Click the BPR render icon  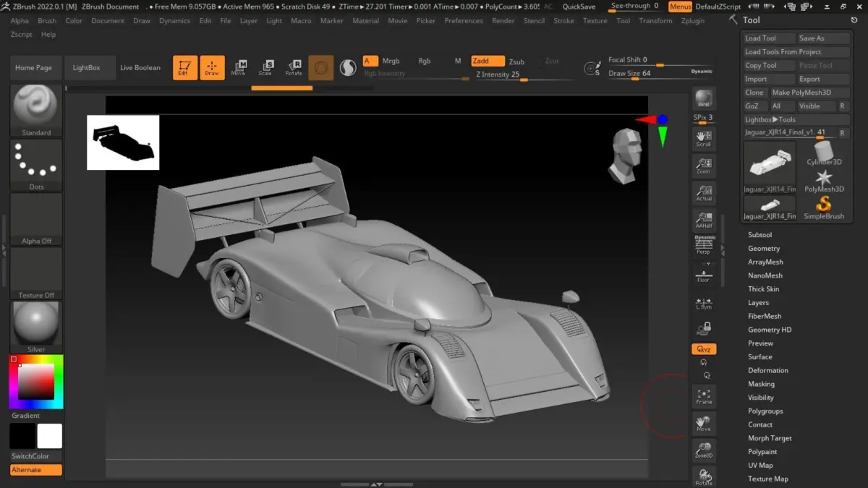pyautogui.click(x=703, y=99)
